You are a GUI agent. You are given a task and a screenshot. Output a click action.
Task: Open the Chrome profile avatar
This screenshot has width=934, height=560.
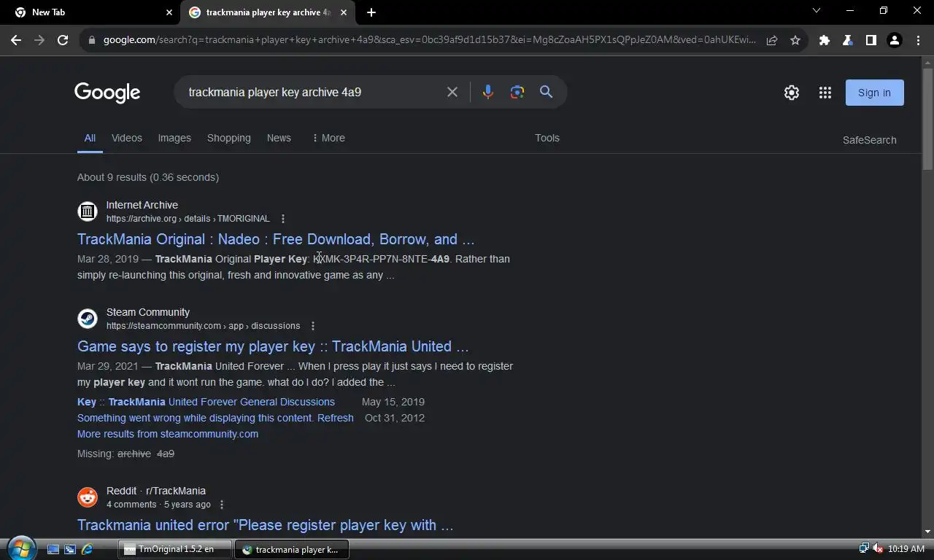click(895, 40)
